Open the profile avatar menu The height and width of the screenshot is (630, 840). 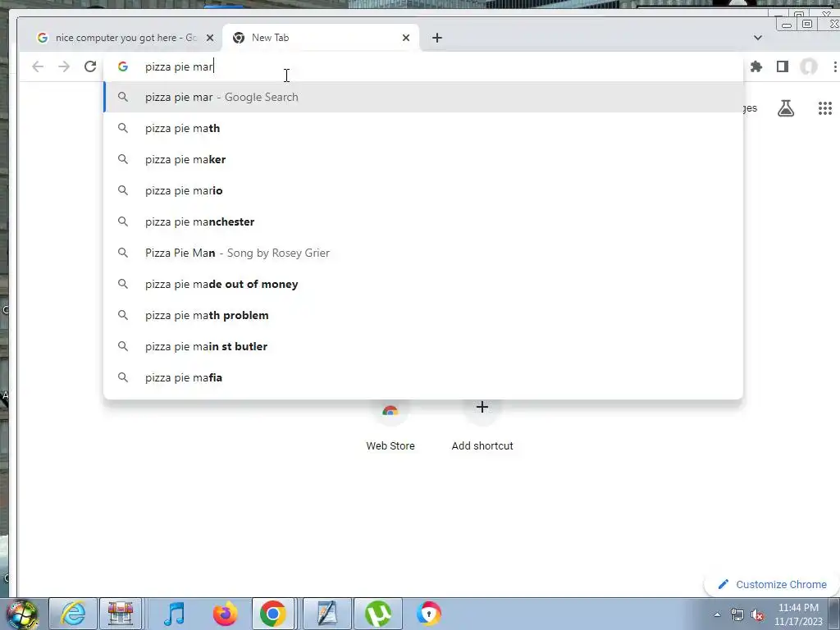point(808,66)
